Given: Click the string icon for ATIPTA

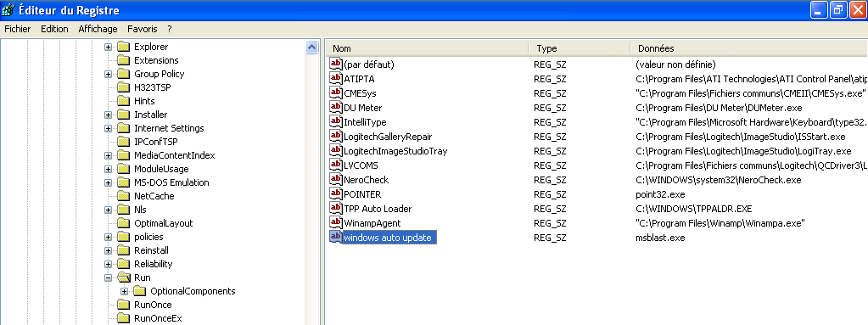Looking at the screenshot, I should click(336, 78).
